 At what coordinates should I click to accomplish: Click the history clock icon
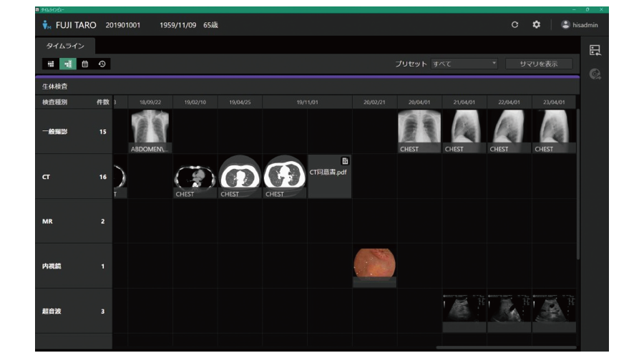102,64
